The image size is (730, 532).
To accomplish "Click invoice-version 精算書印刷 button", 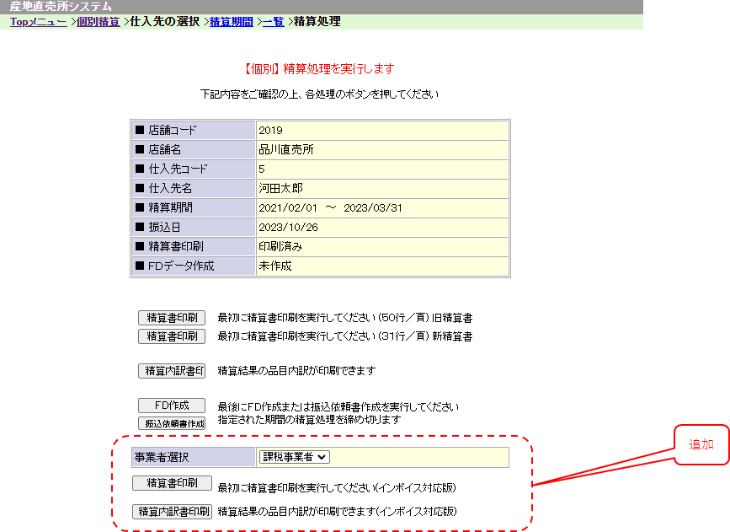I will coord(171,484).
